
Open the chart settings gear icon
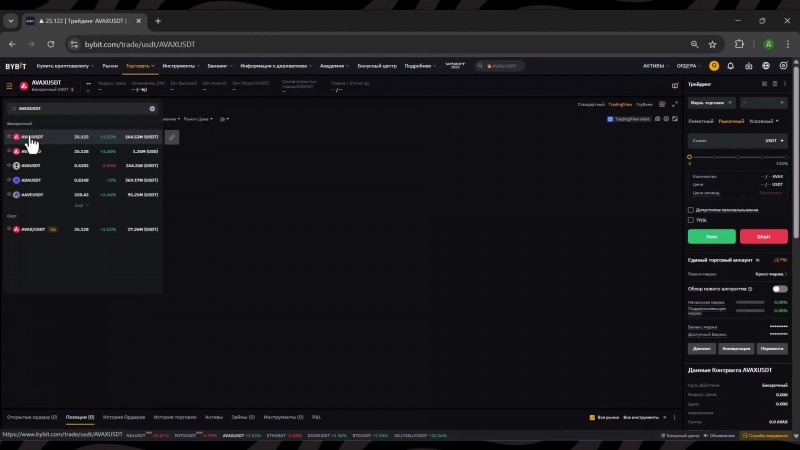[666, 119]
